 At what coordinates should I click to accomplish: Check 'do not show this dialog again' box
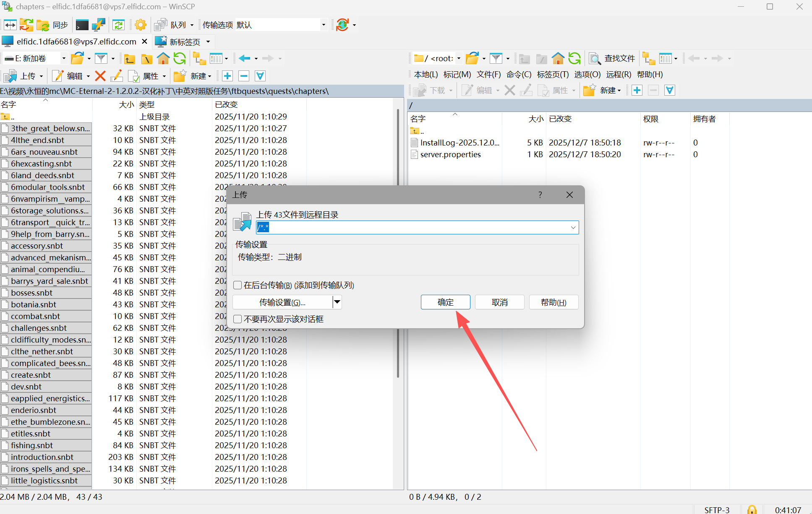(x=238, y=319)
